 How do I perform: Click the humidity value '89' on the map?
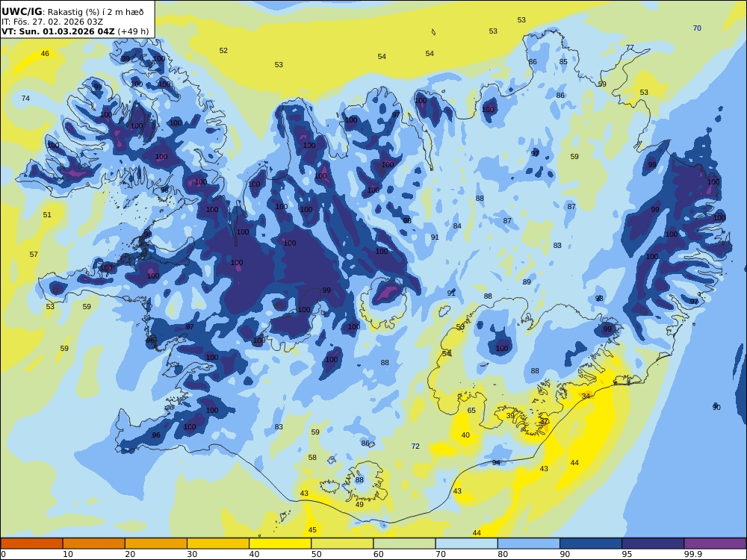[527, 282]
